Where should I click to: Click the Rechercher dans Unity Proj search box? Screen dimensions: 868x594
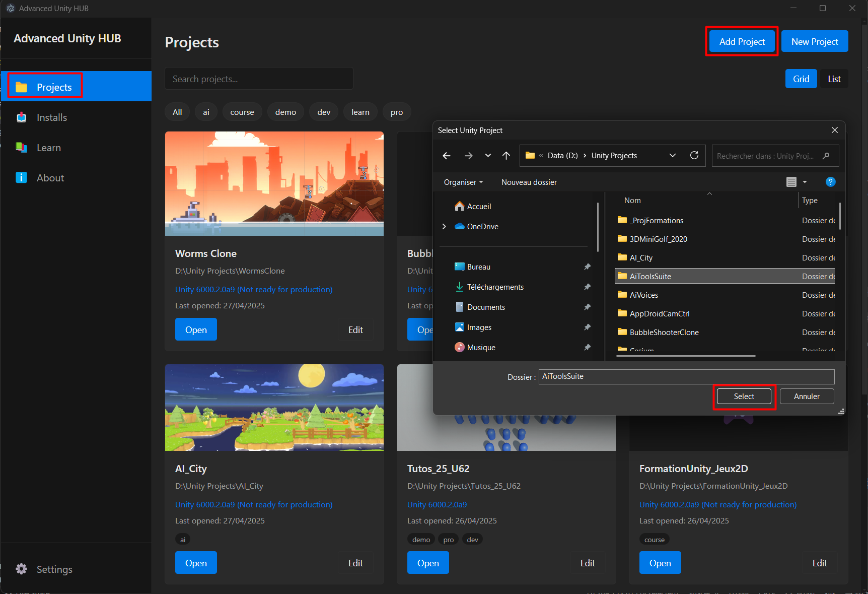point(775,156)
